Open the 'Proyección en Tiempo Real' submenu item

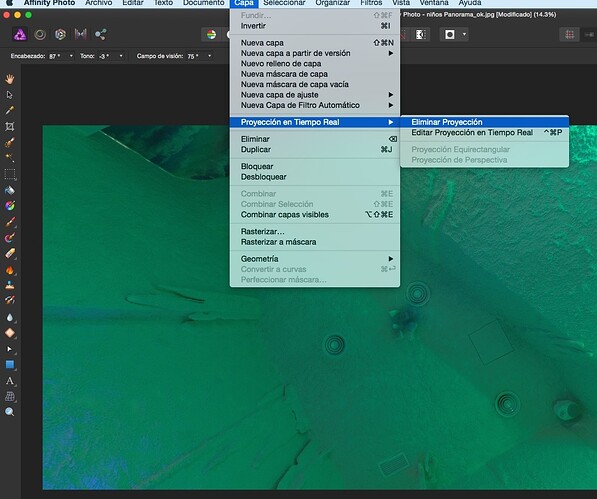point(314,122)
